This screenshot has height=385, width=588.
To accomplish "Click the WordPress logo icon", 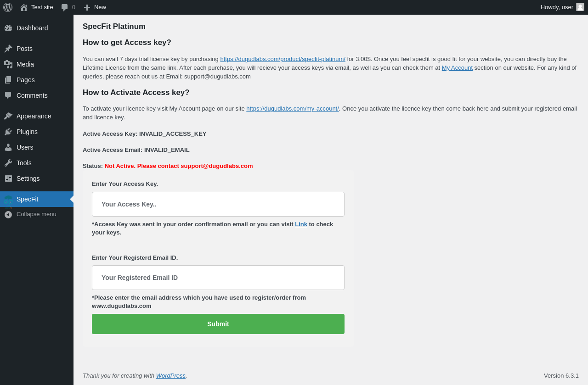I will (x=8, y=7).
